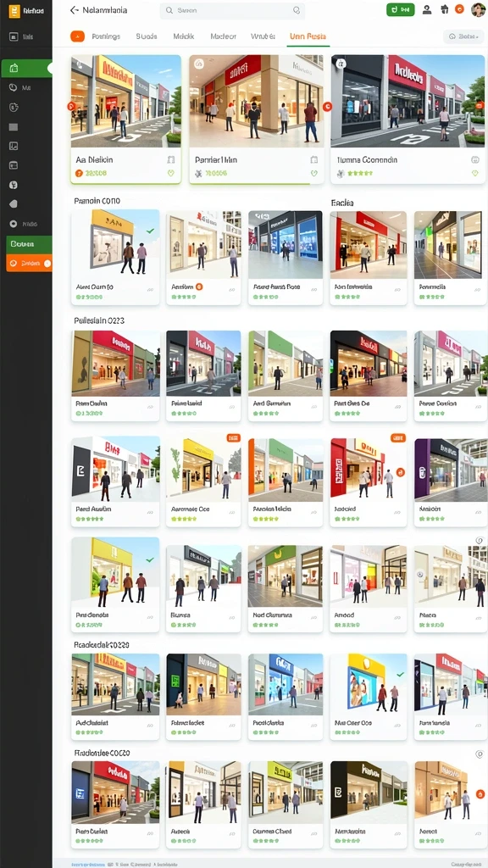Click the image icon in left sidebar
The image size is (488, 868).
click(x=14, y=146)
